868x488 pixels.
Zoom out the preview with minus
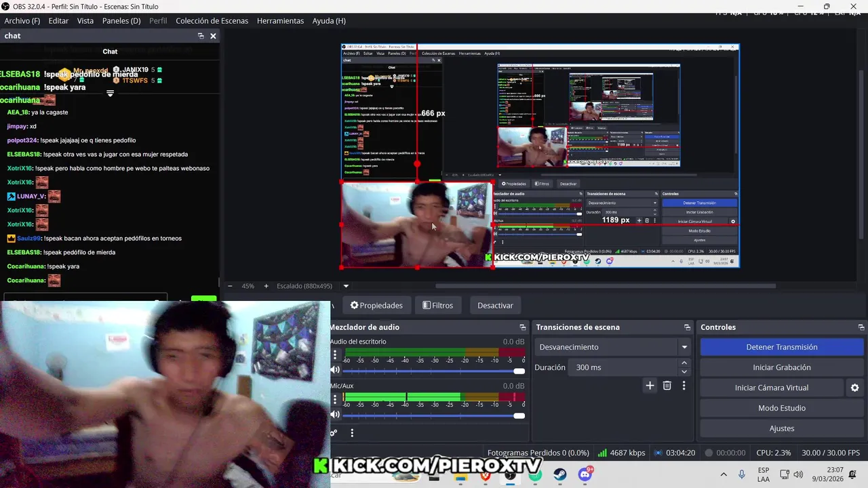(x=230, y=286)
